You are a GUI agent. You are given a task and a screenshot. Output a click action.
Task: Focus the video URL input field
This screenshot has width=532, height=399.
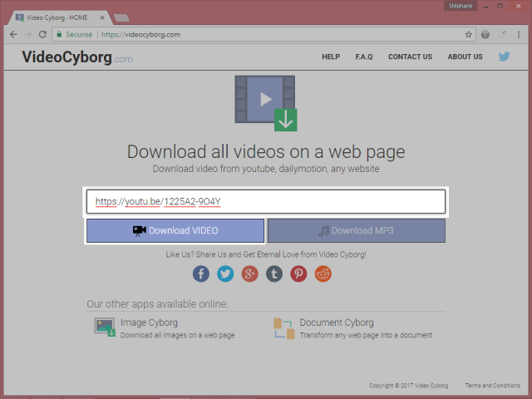[x=266, y=201]
